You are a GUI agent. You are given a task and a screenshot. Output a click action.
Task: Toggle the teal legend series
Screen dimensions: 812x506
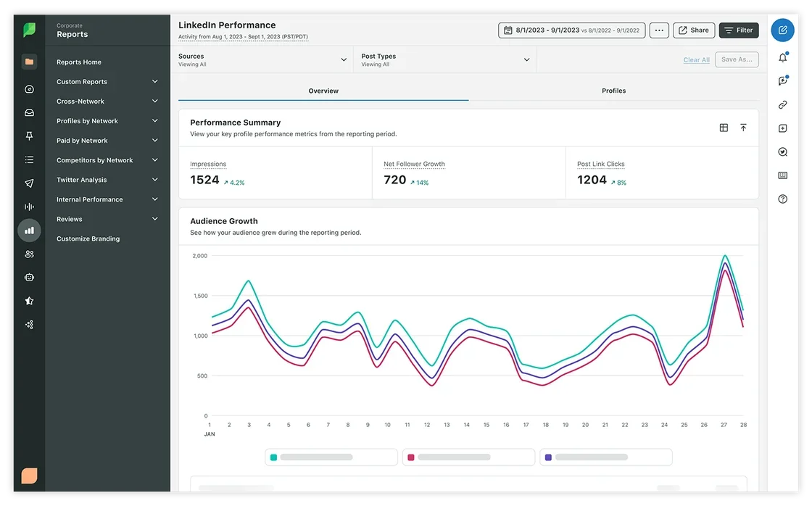click(331, 457)
